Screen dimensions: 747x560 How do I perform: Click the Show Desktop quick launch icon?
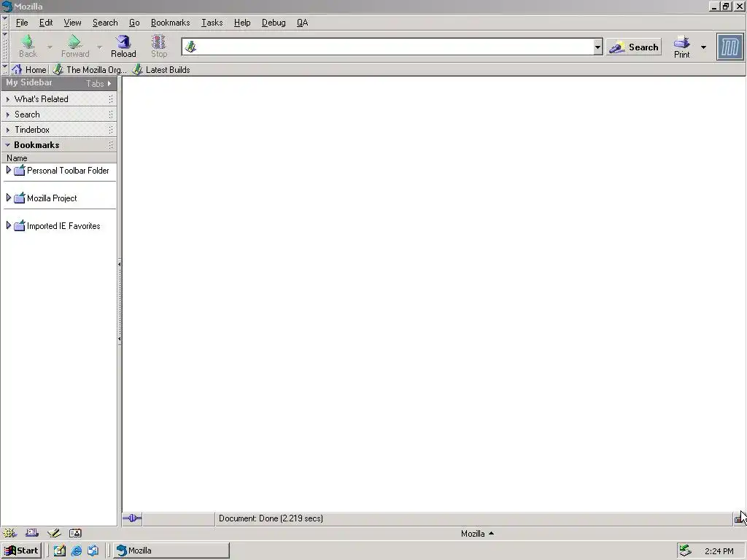(60, 551)
